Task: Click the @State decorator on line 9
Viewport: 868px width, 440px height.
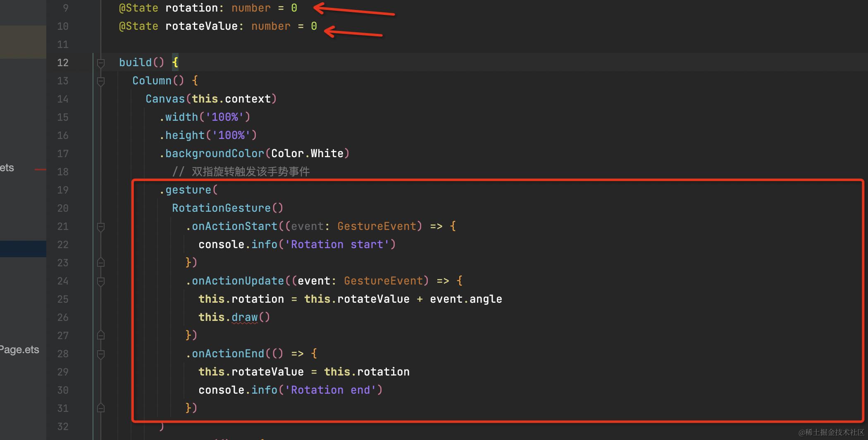Action: 138,8
